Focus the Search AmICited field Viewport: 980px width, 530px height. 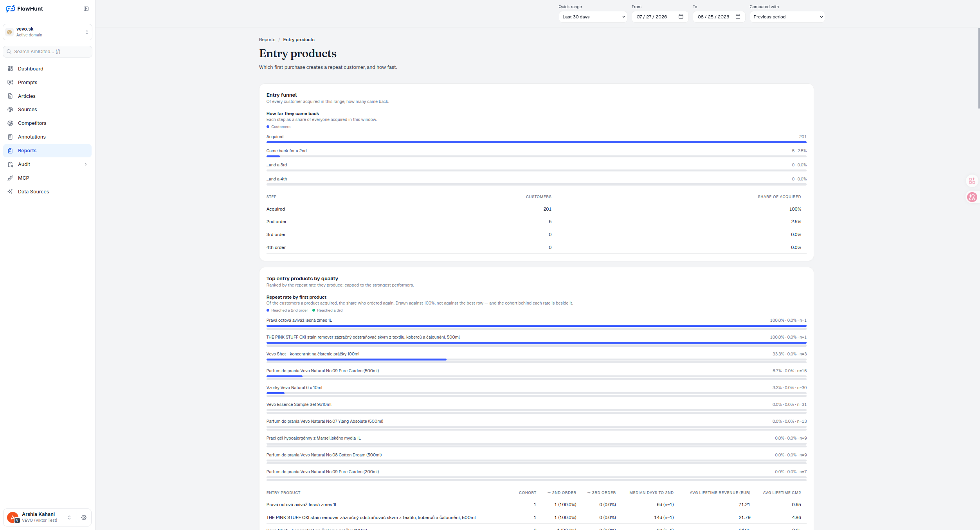[x=47, y=52]
